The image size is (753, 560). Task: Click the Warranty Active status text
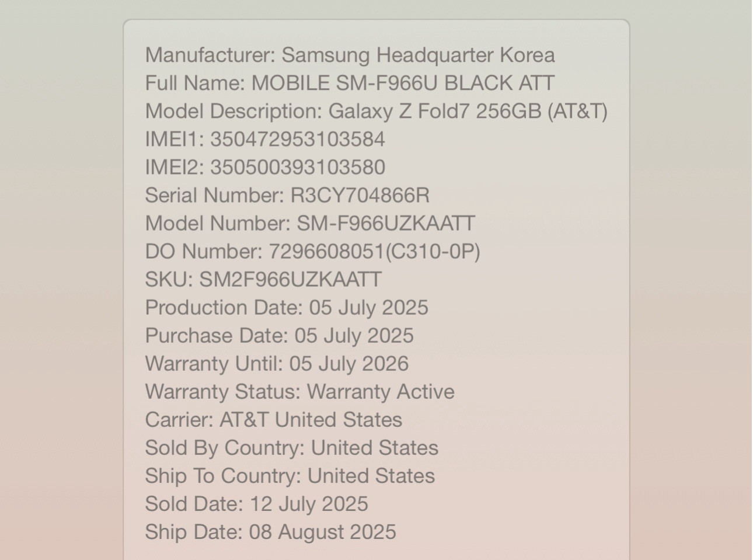[381, 392]
